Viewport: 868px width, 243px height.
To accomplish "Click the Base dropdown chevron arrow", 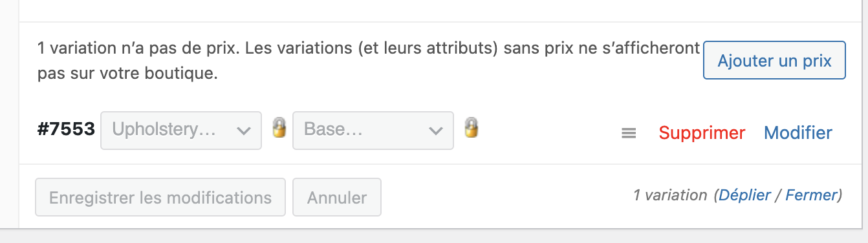I will 435,131.
